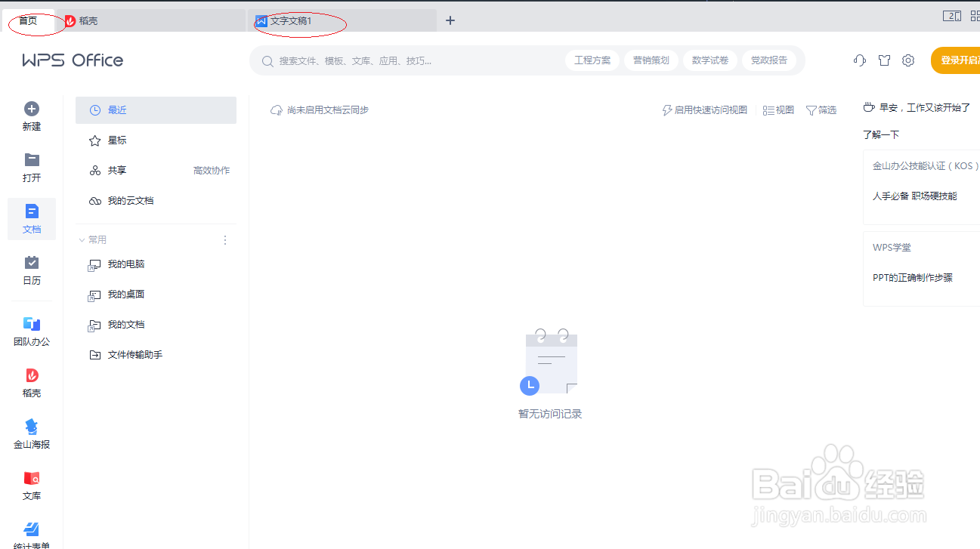Click the customer service headset icon
This screenshot has height=549, width=980.
coord(859,60)
